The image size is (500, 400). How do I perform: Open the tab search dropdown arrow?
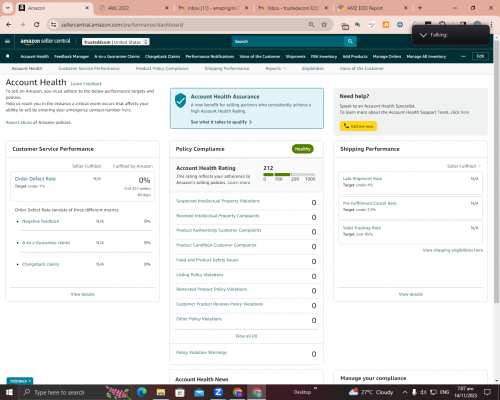pyautogui.click(x=7, y=8)
